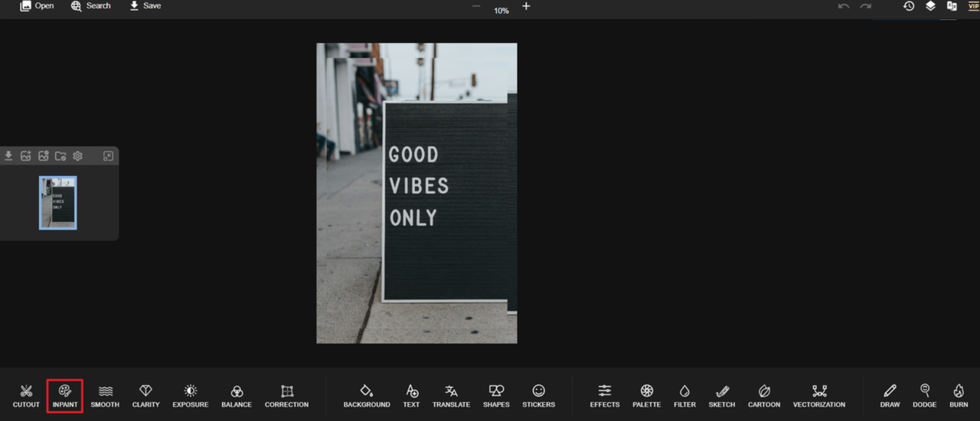
Task: Click the 10% zoom level value
Action: (501, 11)
